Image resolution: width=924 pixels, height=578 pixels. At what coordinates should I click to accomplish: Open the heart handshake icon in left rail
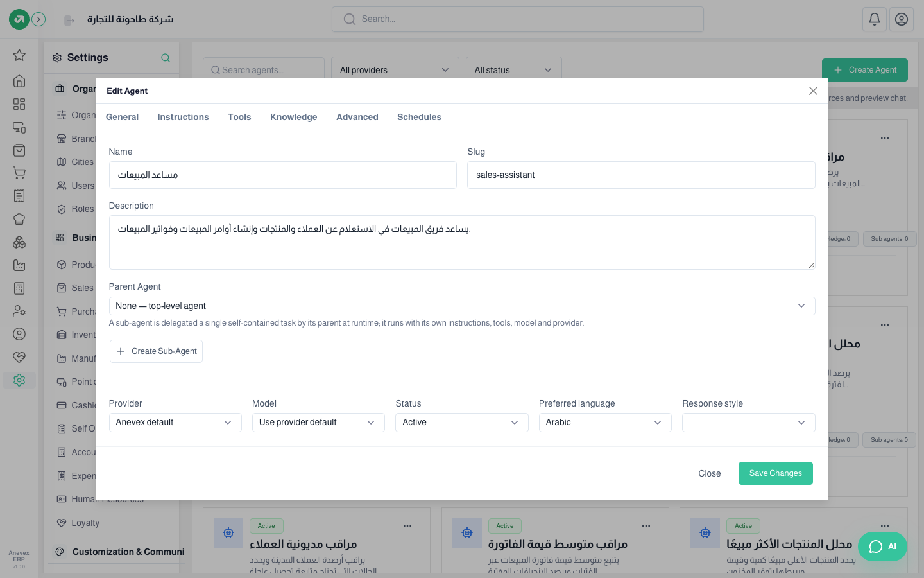[19, 357]
